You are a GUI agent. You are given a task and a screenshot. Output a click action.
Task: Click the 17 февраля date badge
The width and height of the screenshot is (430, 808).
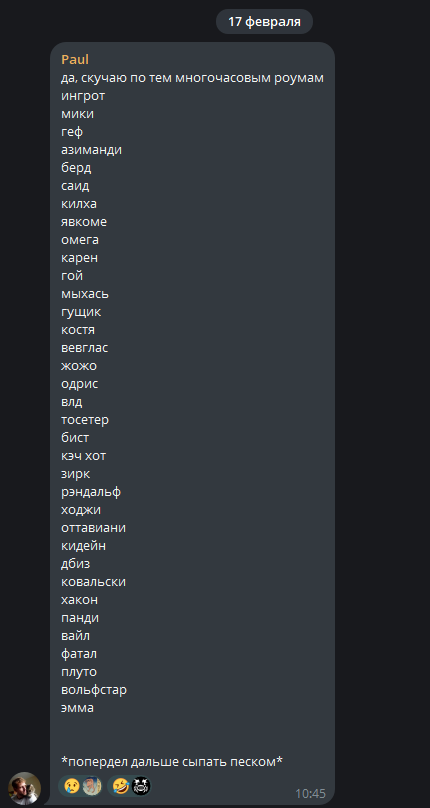click(x=264, y=22)
